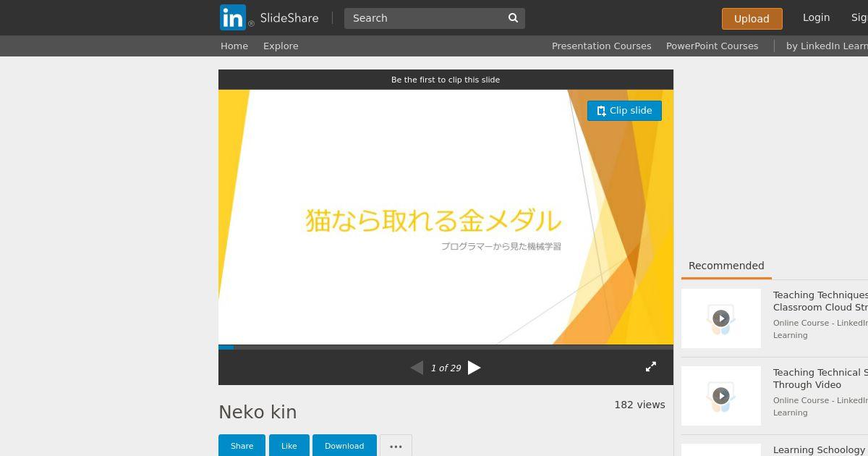The image size is (868, 456).
Task: Open the Learning Schoology course title
Action: [x=820, y=450]
